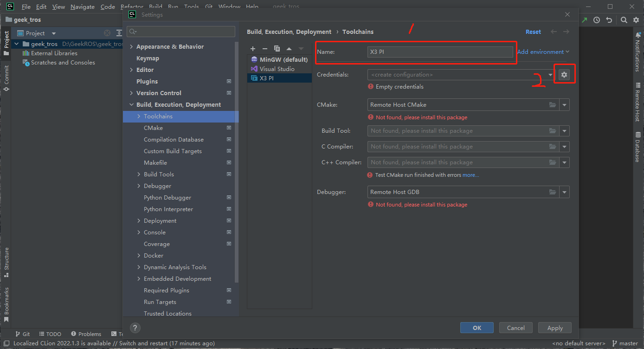Copy the selected toolchain
This screenshot has height=349, width=644.
point(277,49)
